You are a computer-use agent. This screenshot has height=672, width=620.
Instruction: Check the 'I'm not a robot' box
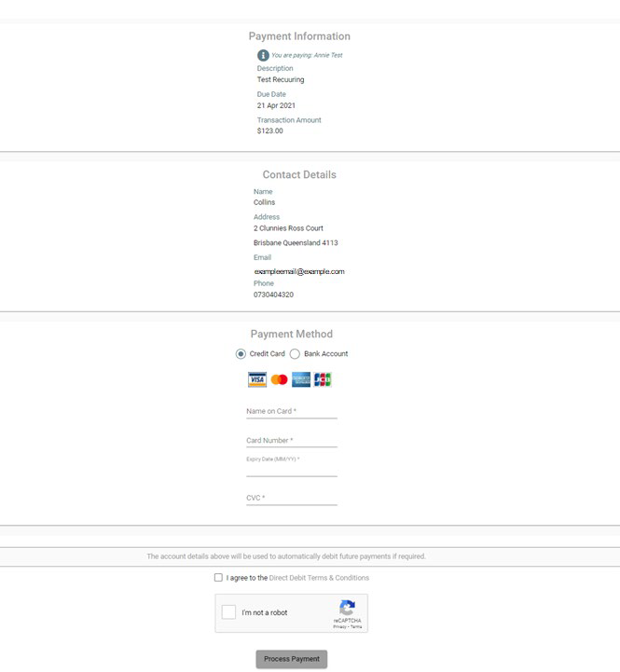point(229,612)
